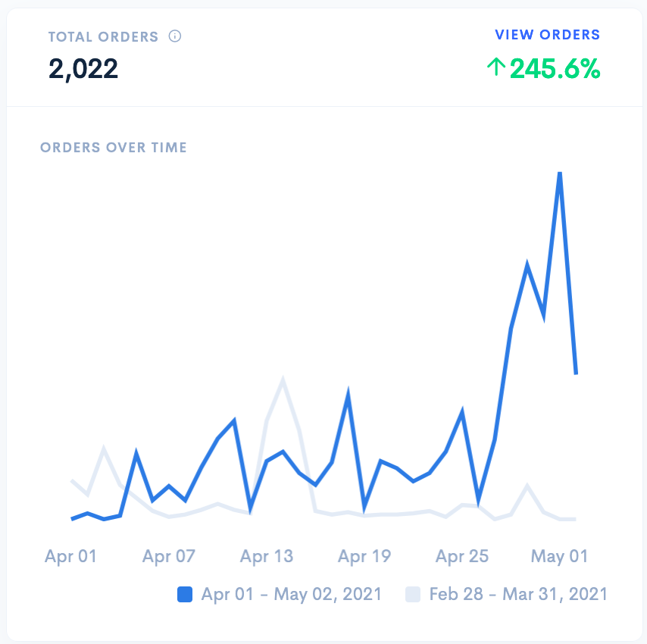Click the Apr 01 axis label
The height and width of the screenshot is (644, 647).
[x=71, y=556]
